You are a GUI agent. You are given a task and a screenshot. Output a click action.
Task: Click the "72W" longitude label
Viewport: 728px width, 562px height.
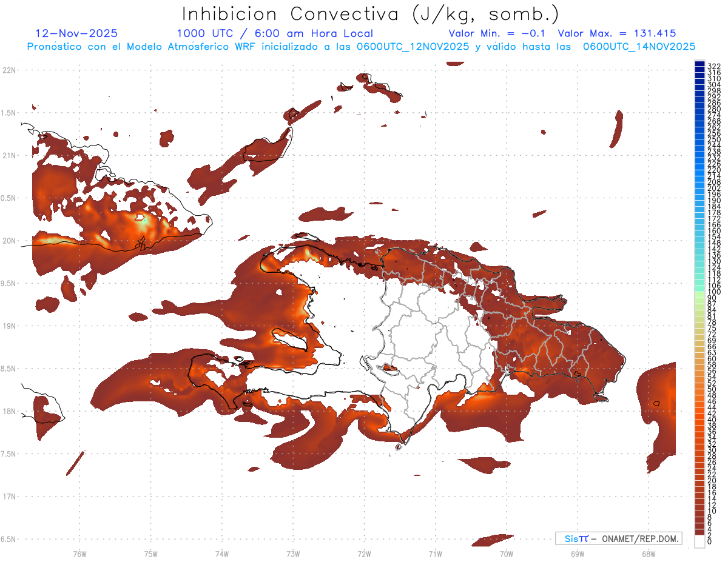[364, 554]
